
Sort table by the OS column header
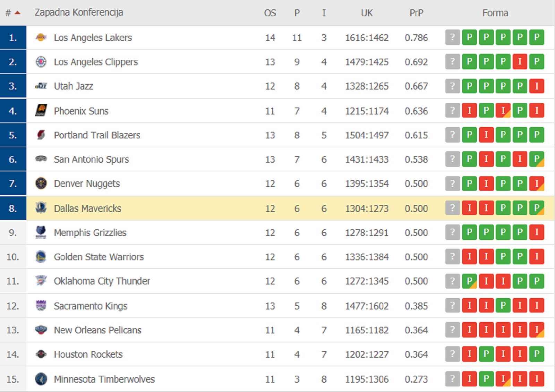270,13
